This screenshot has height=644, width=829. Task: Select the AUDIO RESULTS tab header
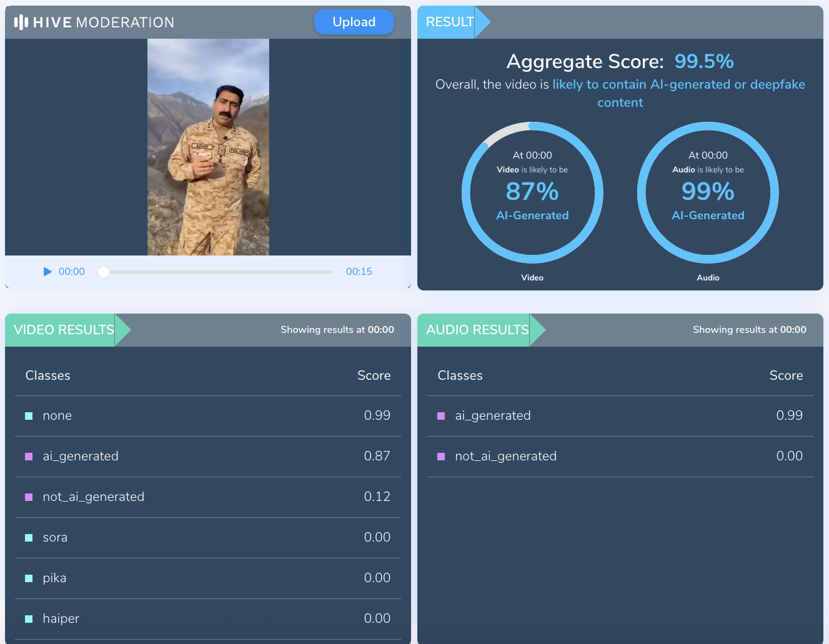[x=477, y=330]
